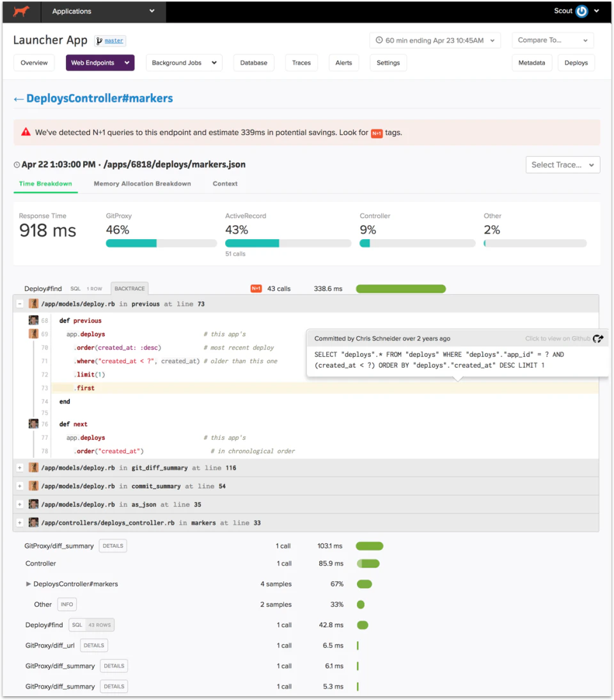Click the master git branch icon
The height and width of the screenshot is (700, 614).
[99, 40]
